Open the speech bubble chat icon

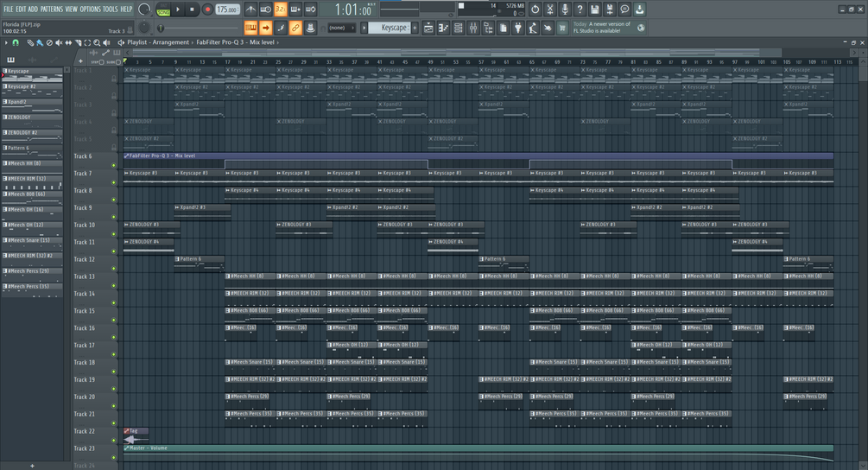click(x=624, y=10)
